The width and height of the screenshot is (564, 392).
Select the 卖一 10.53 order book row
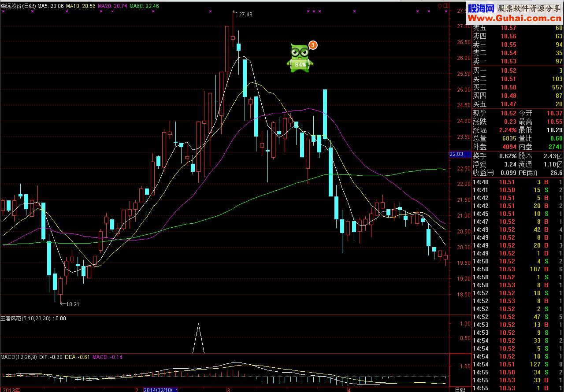(x=518, y=62)
